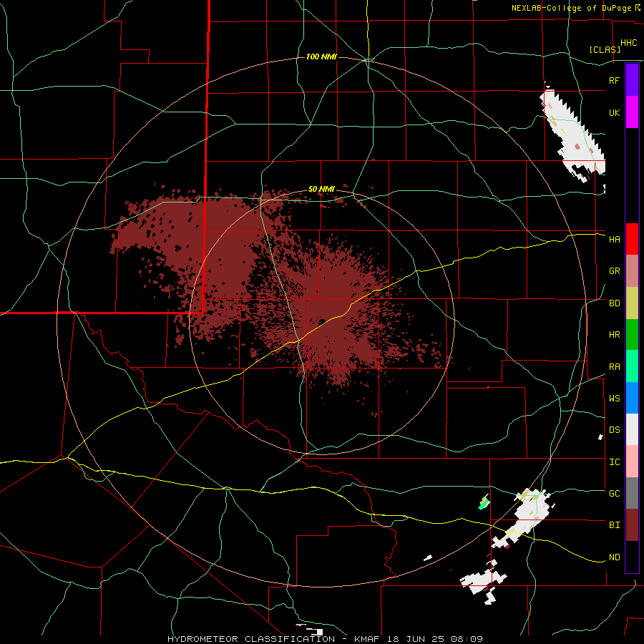Click the HA red legend swatch
Screen dimensions: 644x644
pos(632,239)
